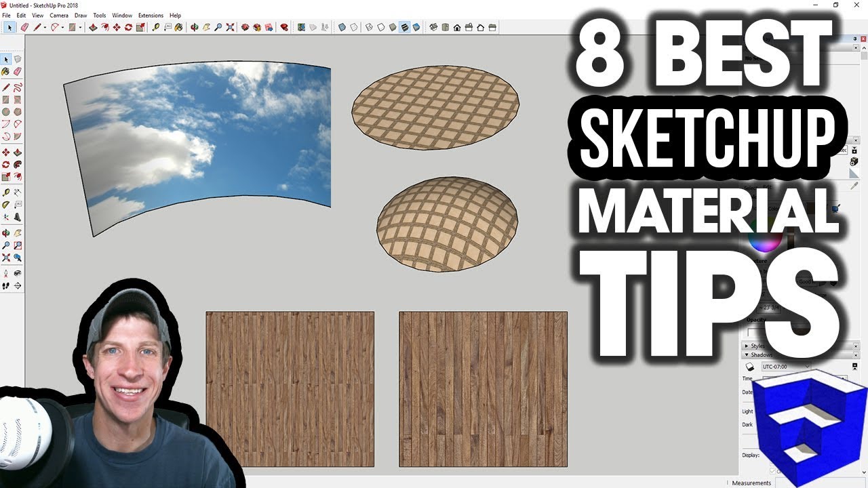
Task: Select the Protractor tool
Action: pyautogui.click(x=6, y=205)
